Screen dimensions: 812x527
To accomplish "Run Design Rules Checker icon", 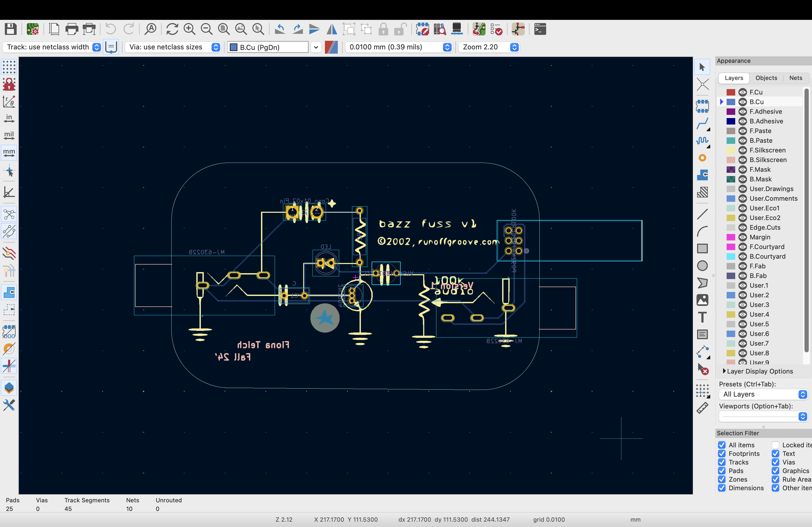I will 496,29.
